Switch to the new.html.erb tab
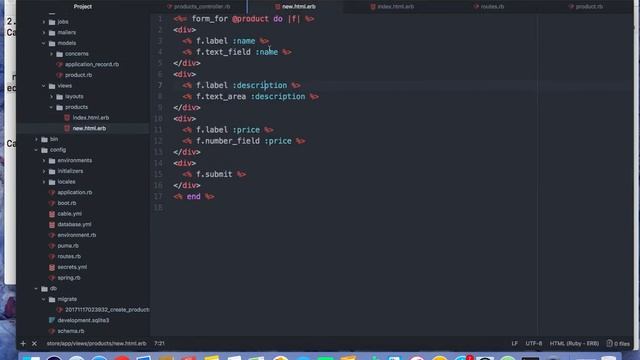This screenshot has height=360, width=640. (x=295, y=7)
